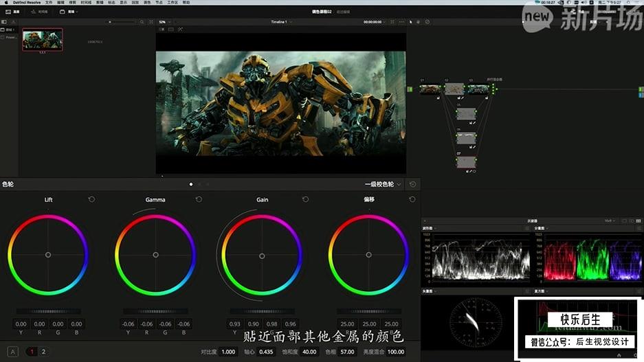The height and width of the screenshot is (362, 644).
Task: Click the split screen icon above viewer
Action: pos(171,29)
